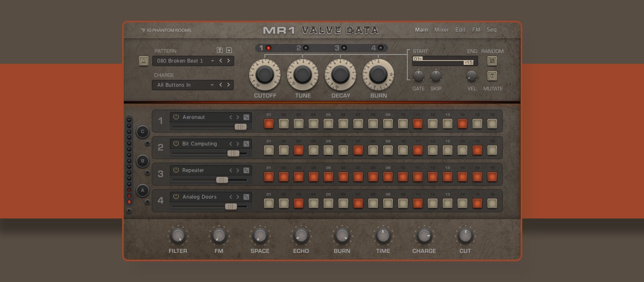Screen dimensions: 644x282
Task: Select next sound for Repeater track
Action: coord(237,170)
